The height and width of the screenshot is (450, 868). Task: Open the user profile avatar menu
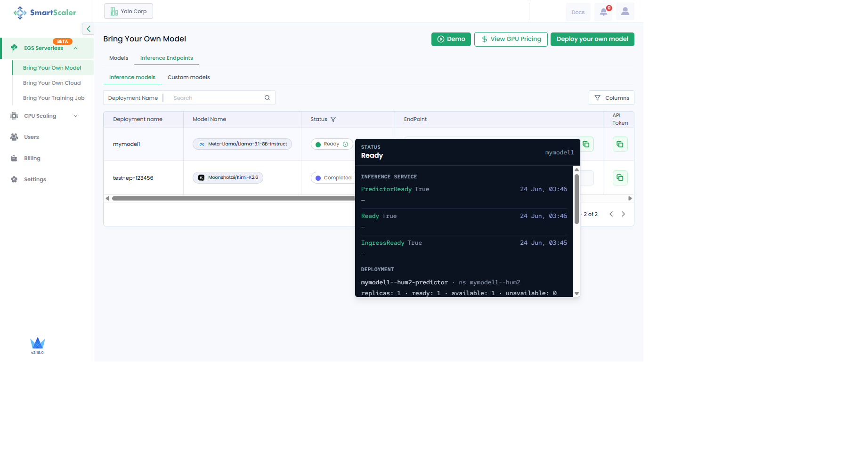(625, 12)
